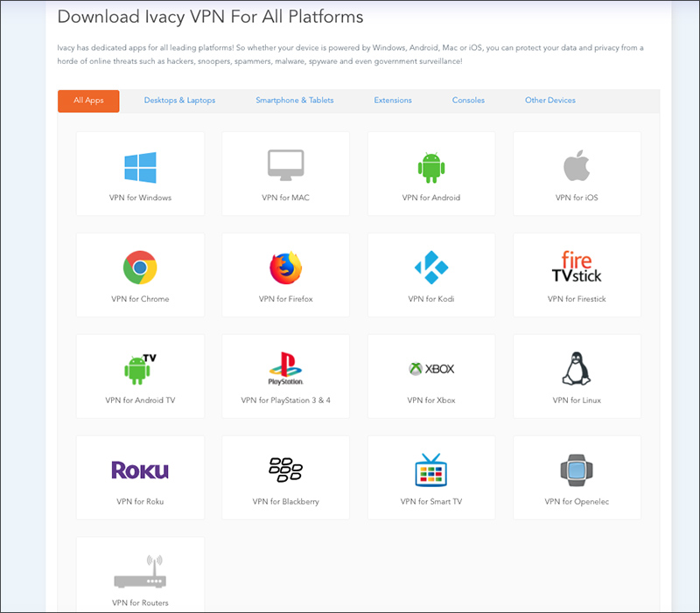Click the VPN for Roku label
This screenshot has width=700, height=613.
pyautogui.click(x=140, y=501)
